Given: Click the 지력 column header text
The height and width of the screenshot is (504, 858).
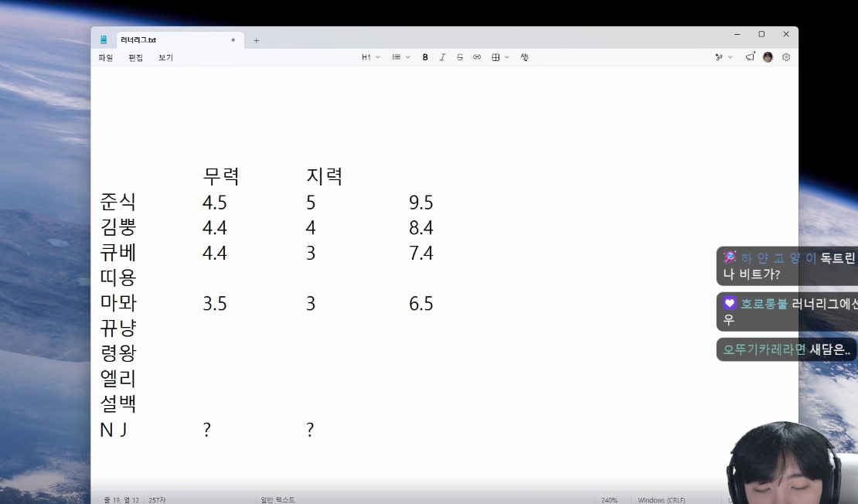Looking at the screenshot, I should [324, 176].
